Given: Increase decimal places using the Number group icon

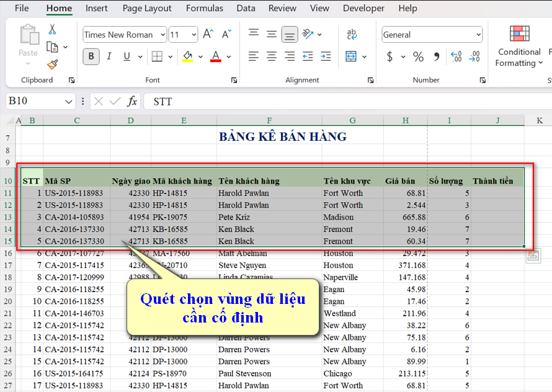Looking at the screenshot, I should pyautogui.click(x=456, y=56).
